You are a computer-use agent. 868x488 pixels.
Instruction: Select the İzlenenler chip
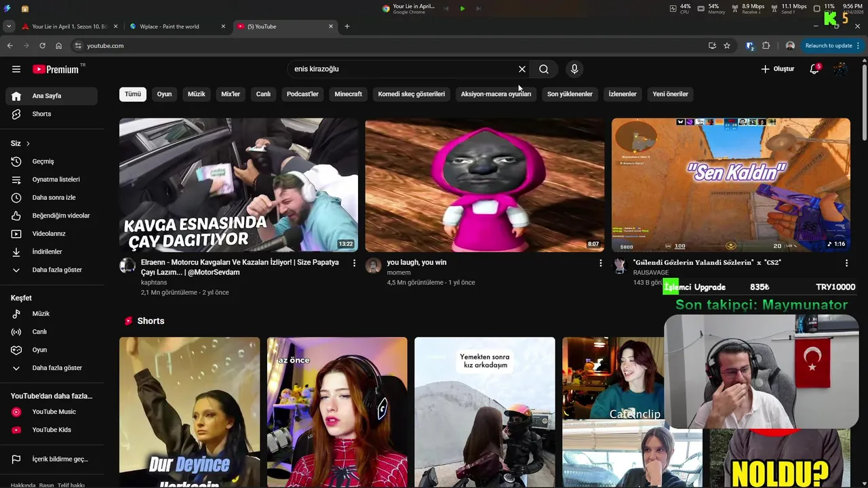pyautogui.click(x=623, y=94)
